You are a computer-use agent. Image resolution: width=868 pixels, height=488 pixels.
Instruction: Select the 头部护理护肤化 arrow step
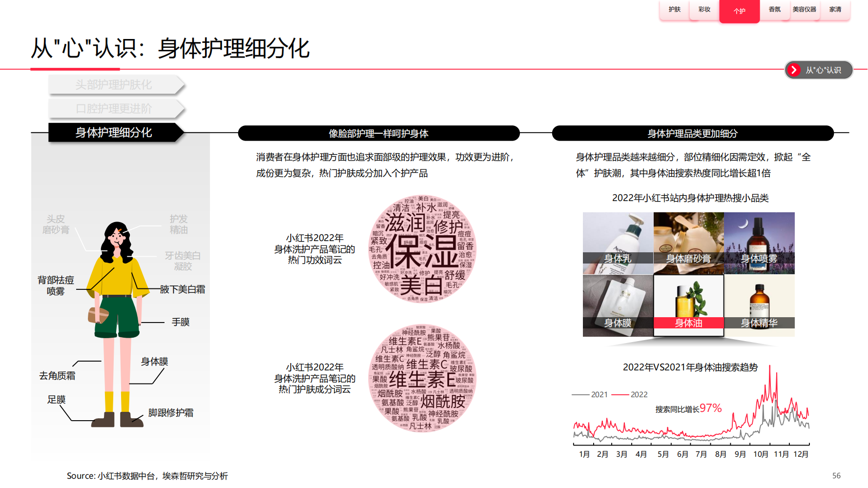(115, 85)
